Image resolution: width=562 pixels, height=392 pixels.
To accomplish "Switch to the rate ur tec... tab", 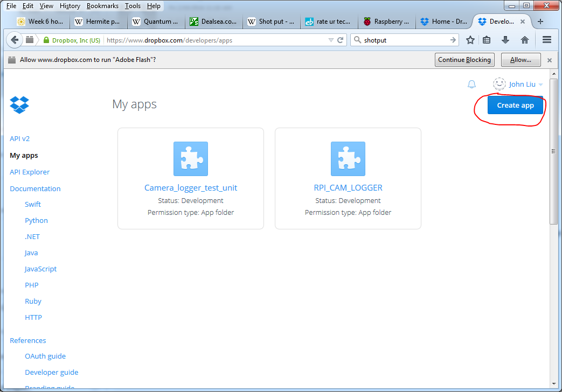I will pos(328,22).
